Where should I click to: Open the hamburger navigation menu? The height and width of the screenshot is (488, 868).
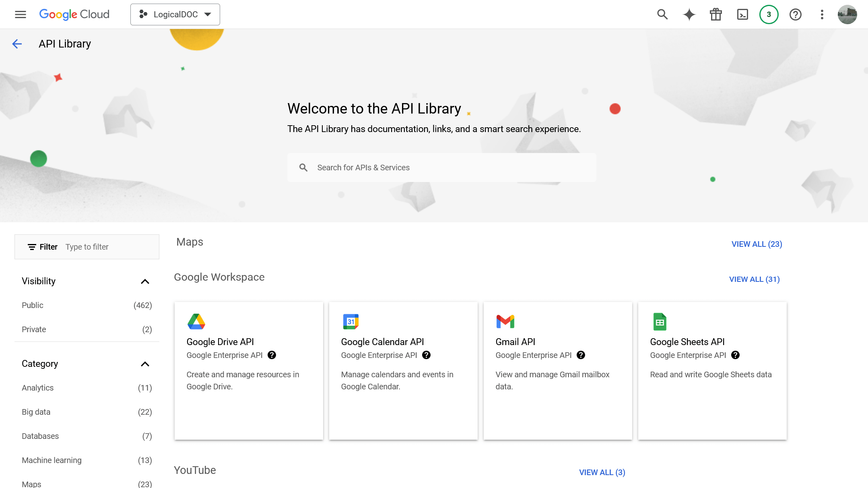point(20,14)
